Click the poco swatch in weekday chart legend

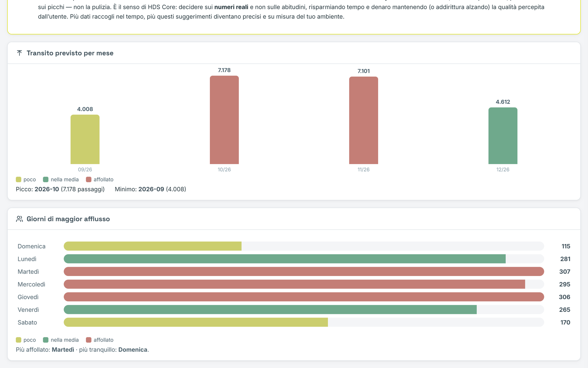[18, 340]
